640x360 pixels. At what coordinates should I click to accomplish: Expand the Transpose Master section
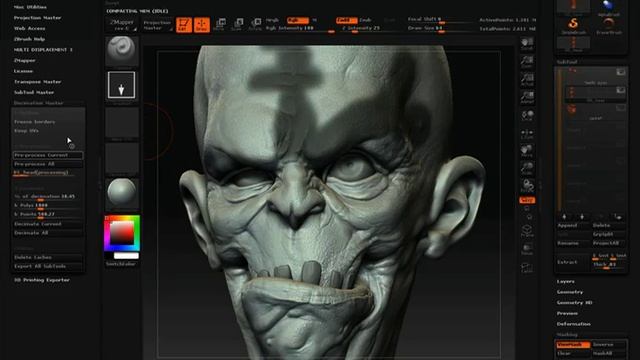point(38,82)
